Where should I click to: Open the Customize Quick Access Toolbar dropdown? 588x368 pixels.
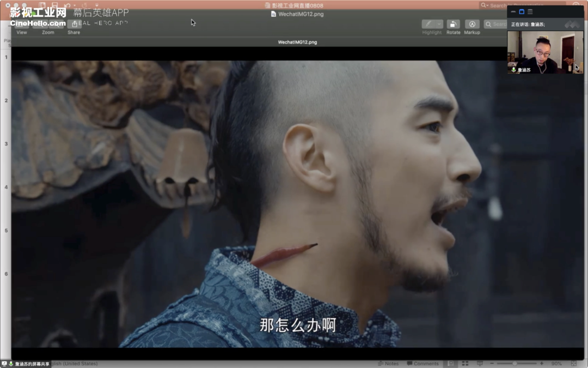[x=97, y=5]
